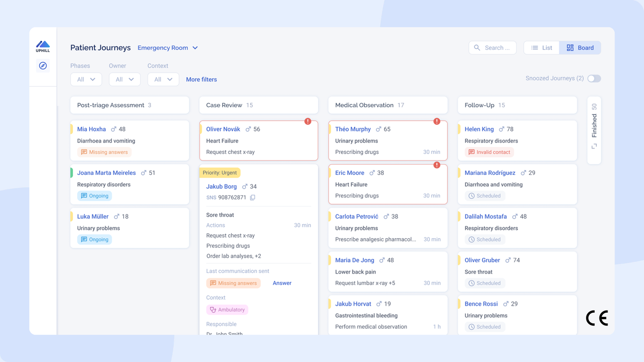The height and width of the screenshot is (362, 644).
Task: Click Invalid contact tag on Helen King
Action: [x=489, y=152]
